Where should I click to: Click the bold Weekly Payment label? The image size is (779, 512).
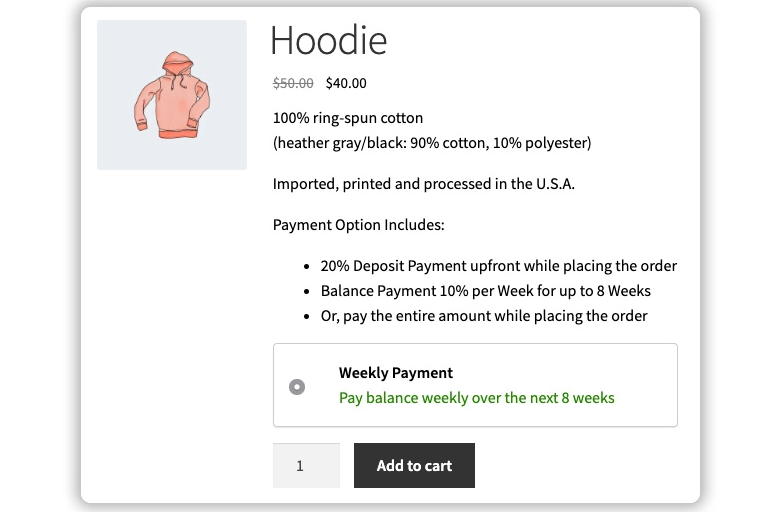click(x=396, y=373)
